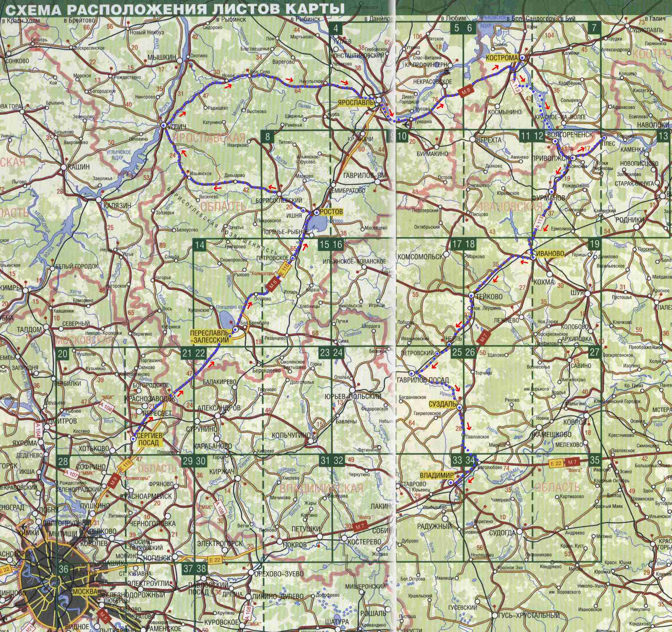
Task: Click the E 22 M7 road marker near sheet 35
Action: click(x=563, y=463)
